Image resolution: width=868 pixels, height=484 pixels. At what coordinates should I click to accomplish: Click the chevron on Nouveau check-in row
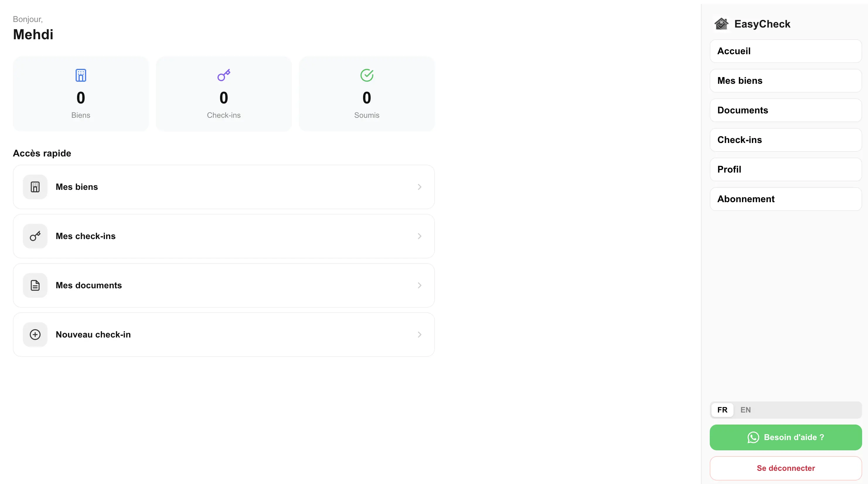420,335
